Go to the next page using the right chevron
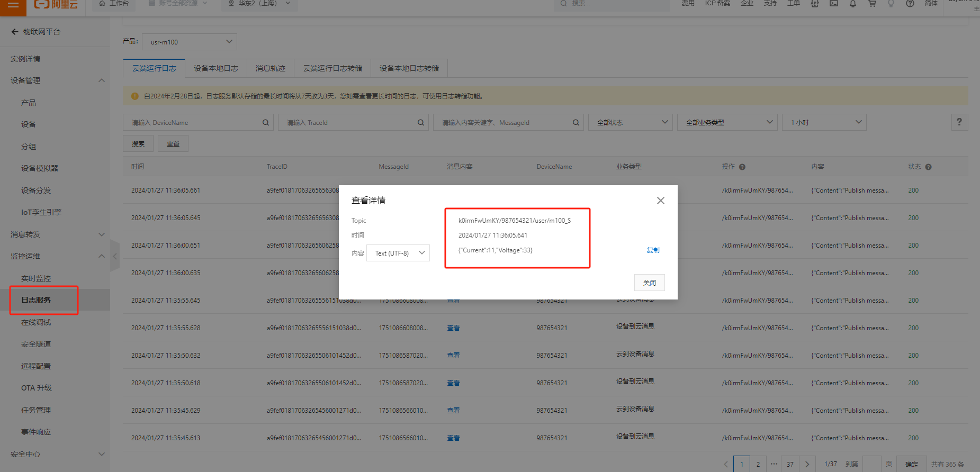980x472 pixels. tap(807, 464)
